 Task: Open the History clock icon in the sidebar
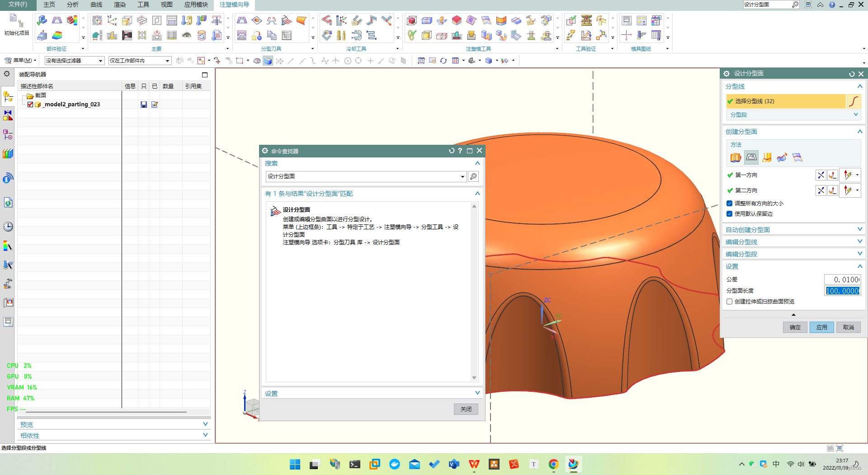(8, 227)
